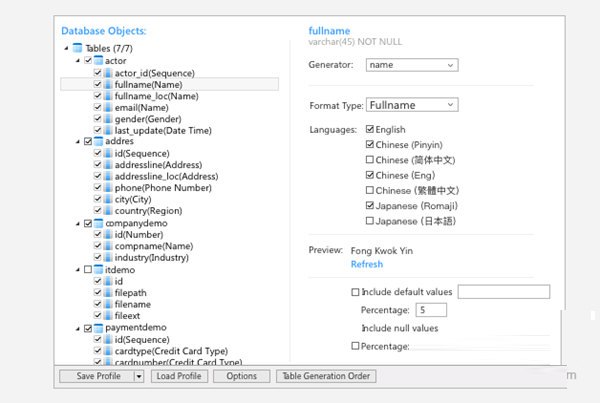Click the phone(Phone Number) column icon
Viewport: 600px width, 403px height.
click(x=108, y=188)
